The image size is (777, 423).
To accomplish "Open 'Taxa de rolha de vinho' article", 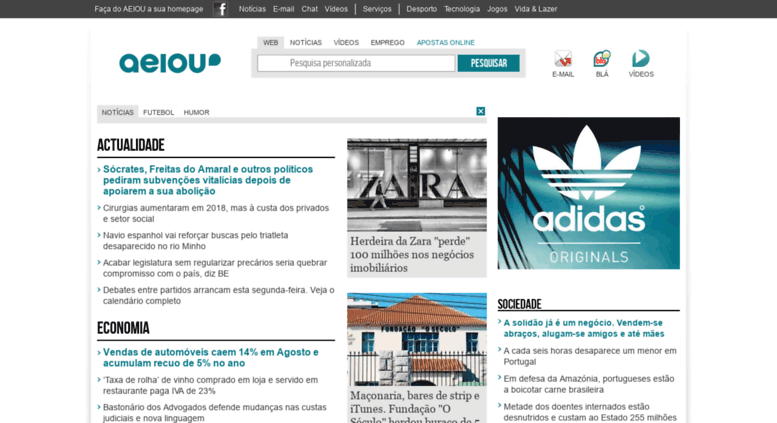I will [211, 385].
